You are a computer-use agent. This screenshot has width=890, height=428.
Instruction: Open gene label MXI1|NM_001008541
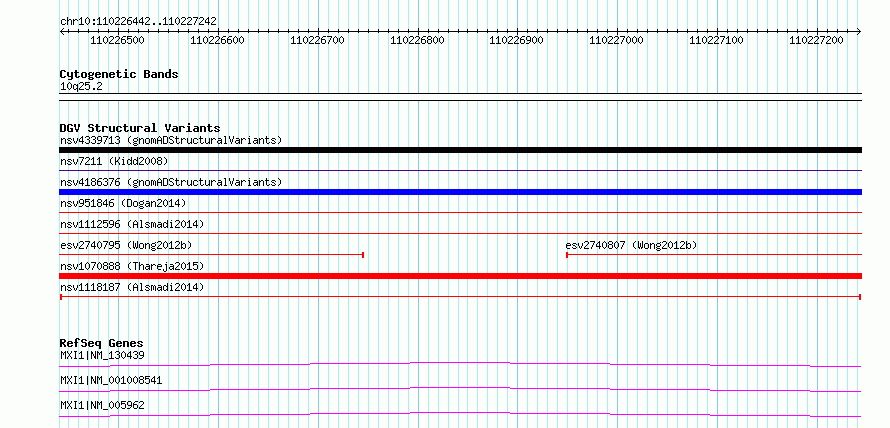pos(111,380)
